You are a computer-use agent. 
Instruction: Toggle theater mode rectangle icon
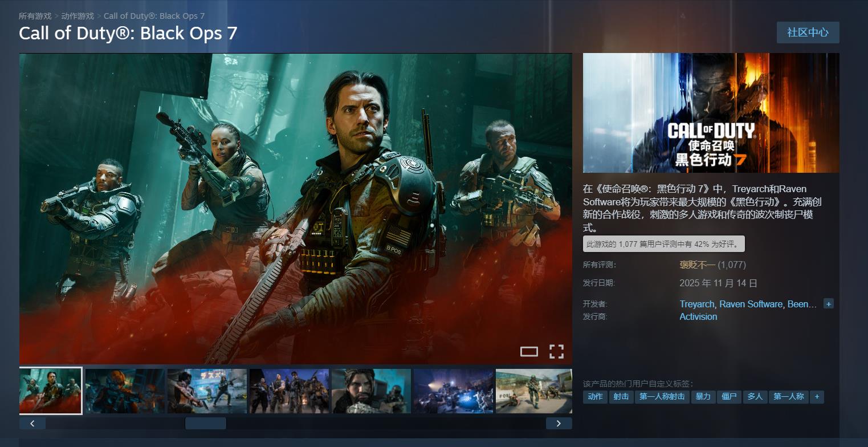529,352
